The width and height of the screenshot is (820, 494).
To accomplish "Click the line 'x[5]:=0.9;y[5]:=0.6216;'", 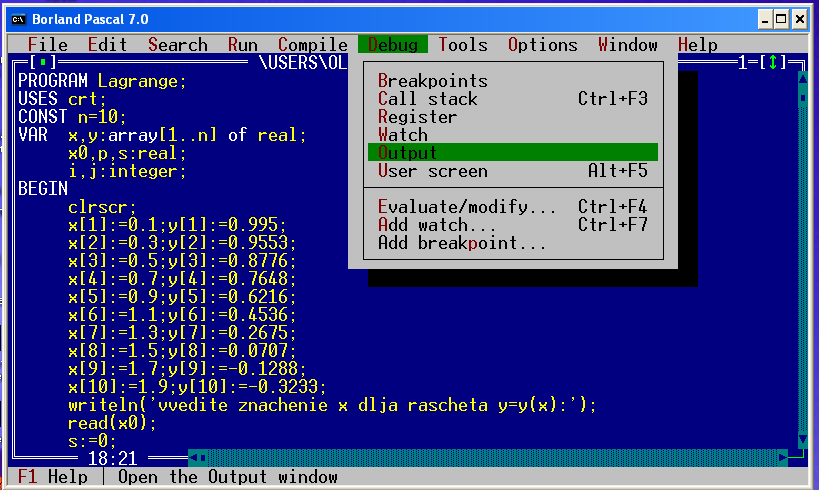I will (x=182, y=297).
